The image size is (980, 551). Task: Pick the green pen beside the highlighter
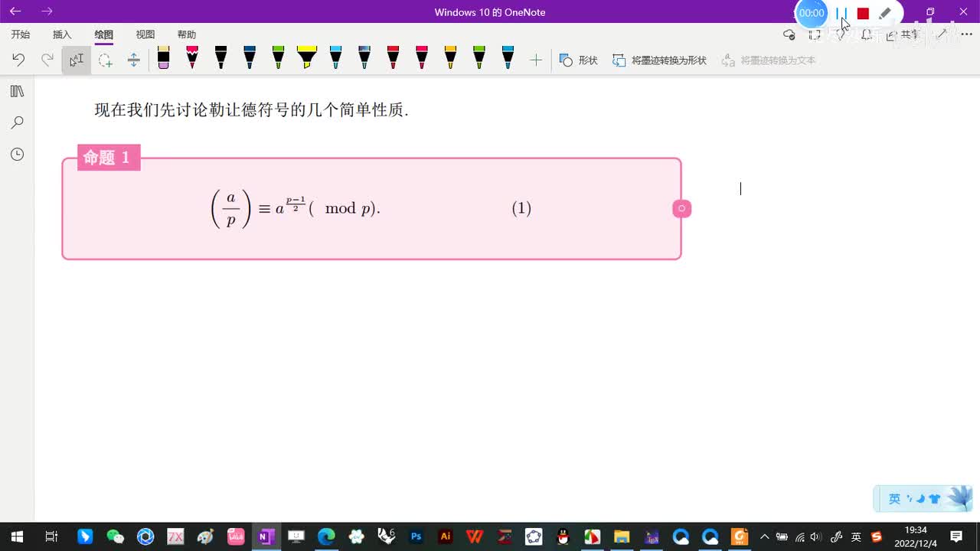click(x=278, y=58)
